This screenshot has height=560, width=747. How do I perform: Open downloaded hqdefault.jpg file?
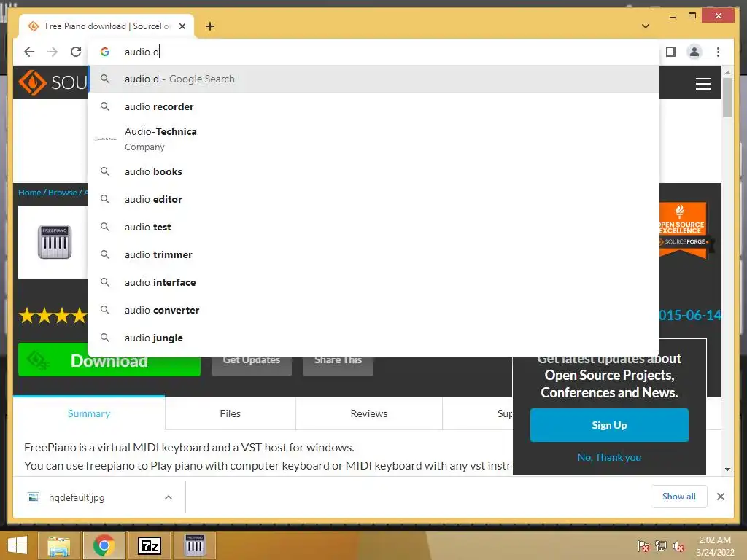(x=76, y=497)
